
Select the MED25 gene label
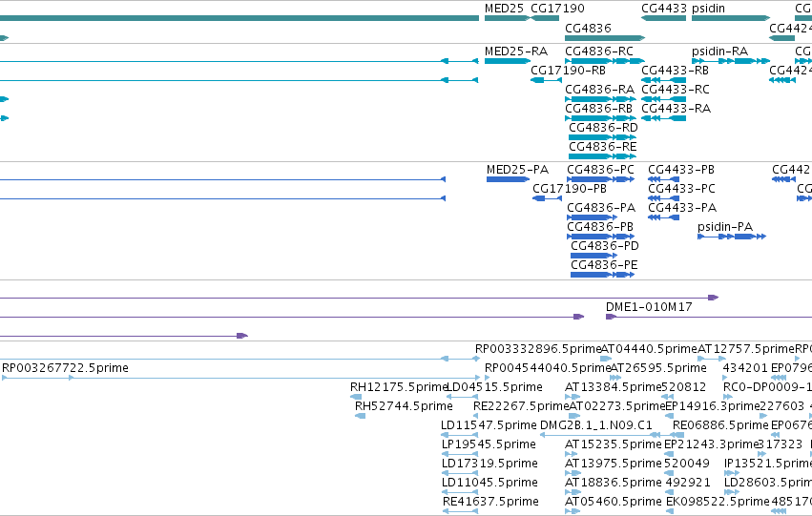point(504,9)
